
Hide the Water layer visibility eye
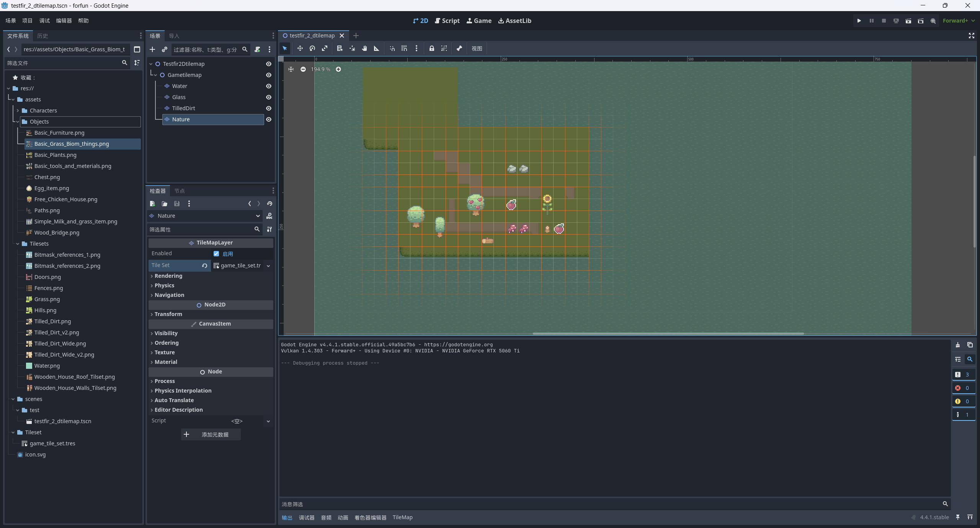coord(269,86)
